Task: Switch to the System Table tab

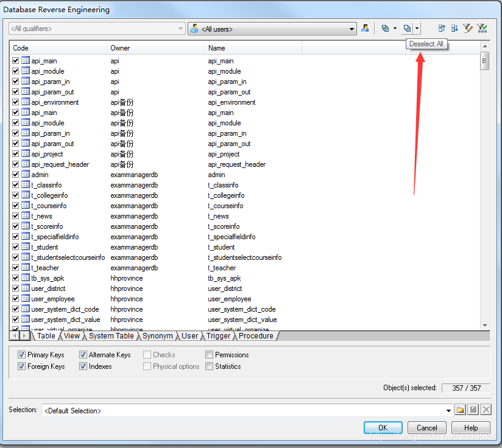Action: (x=111, y=336)
